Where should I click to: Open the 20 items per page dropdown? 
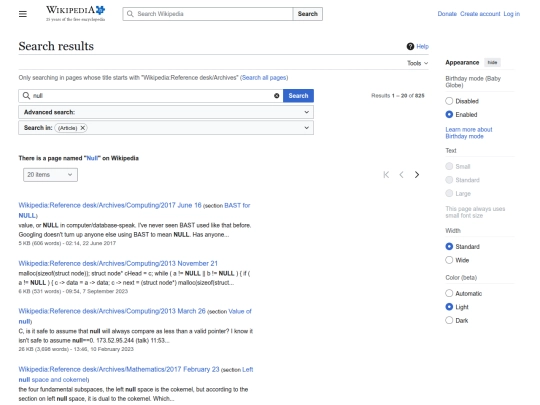click(x=50, y=175)
